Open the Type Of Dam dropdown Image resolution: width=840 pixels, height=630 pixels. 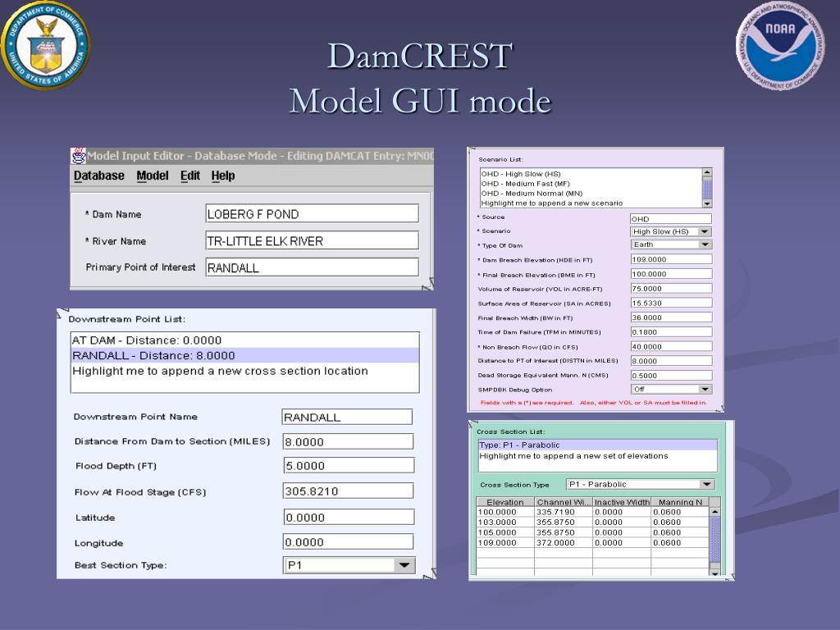(x=671, y=244)
